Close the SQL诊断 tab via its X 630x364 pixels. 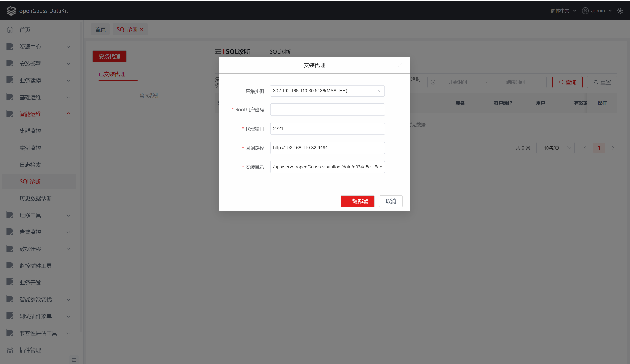[142, 30]
